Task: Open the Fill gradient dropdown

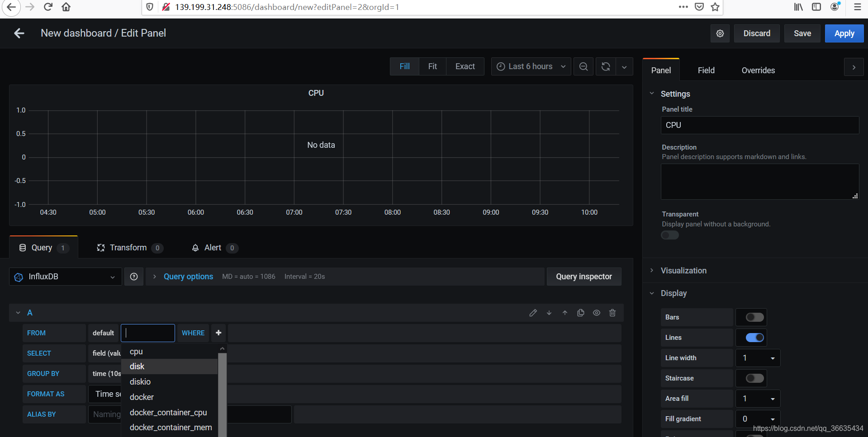Action: click(x=758, y=419)
